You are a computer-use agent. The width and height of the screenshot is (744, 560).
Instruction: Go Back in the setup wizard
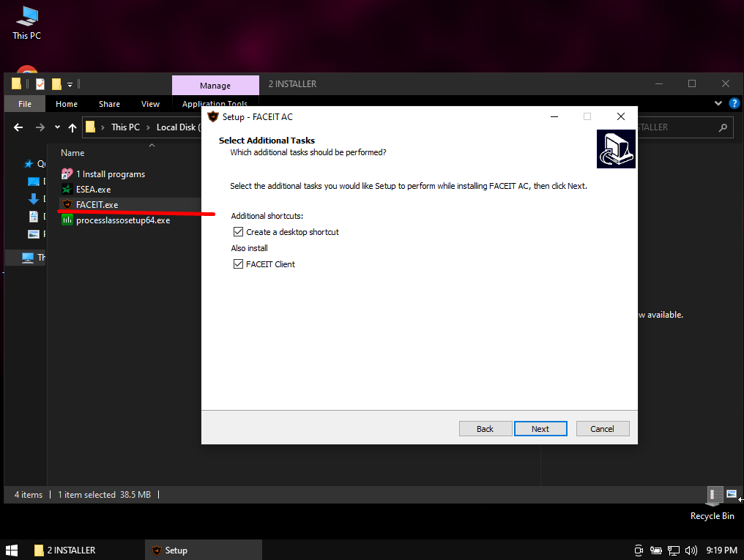pos(486,429)
